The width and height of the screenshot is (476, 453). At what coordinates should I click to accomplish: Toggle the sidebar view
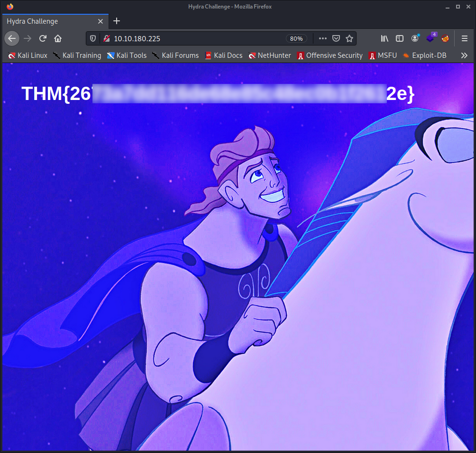[400, 38]
